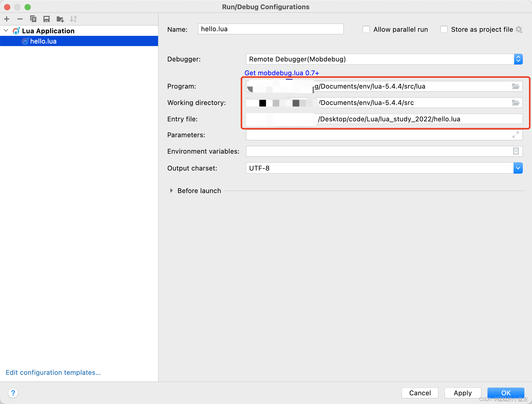
Task: Expand the Parameters field editor
Action: [515, 135]
